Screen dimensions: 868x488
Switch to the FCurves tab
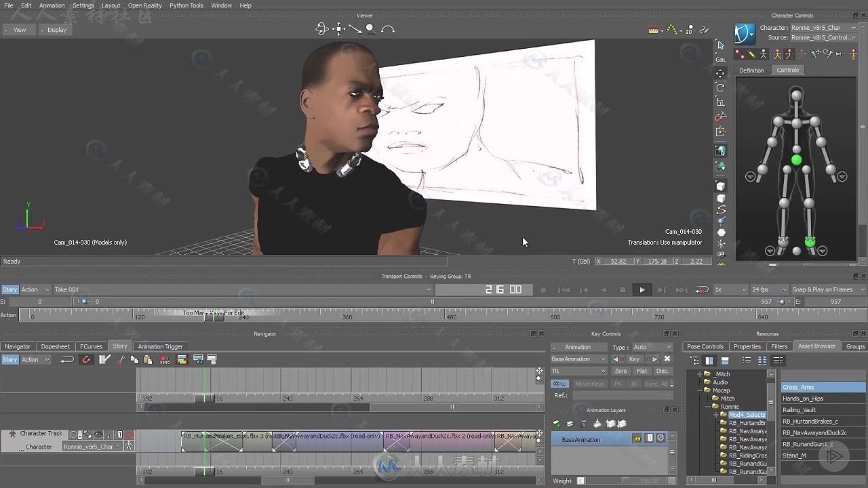(91, 346)
